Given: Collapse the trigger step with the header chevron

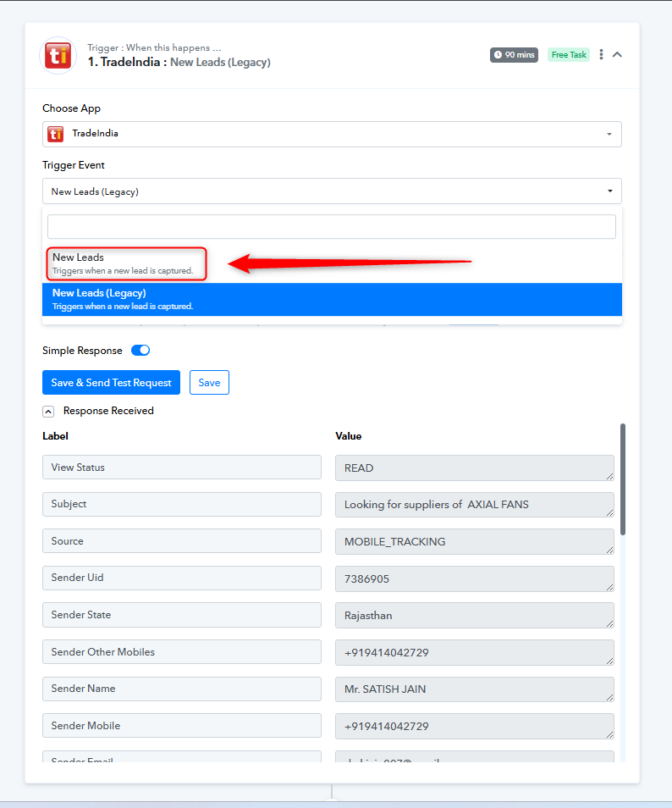Looking at the screenshot, I should click(x=617, y=54).
